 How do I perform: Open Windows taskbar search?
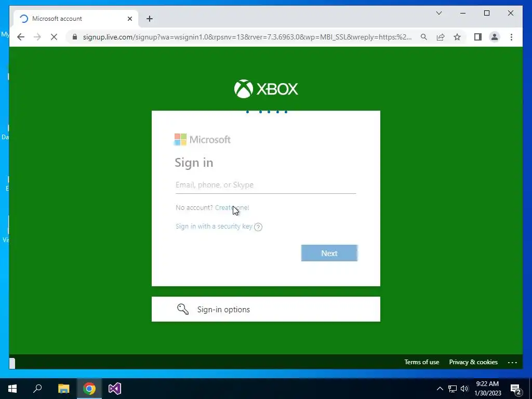pos(37,389)
